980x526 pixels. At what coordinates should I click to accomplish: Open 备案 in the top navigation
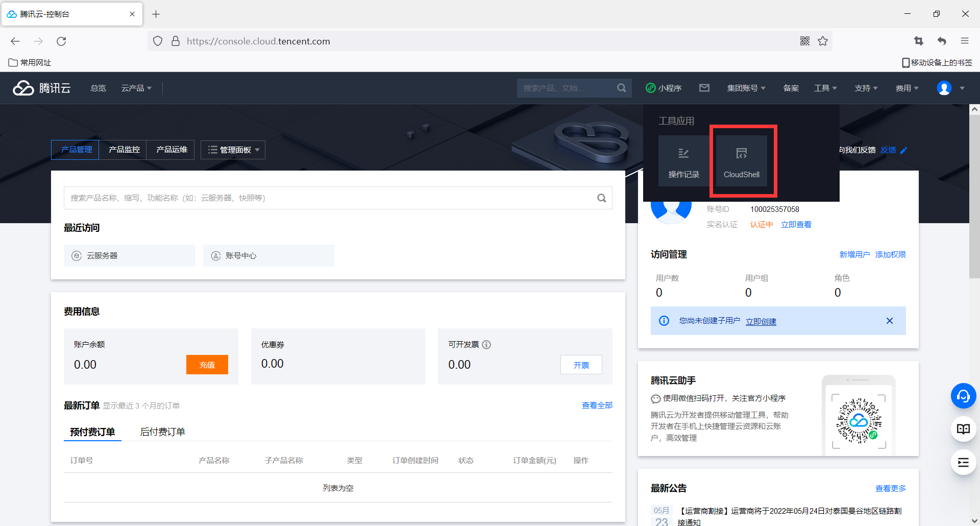[791, 88]
